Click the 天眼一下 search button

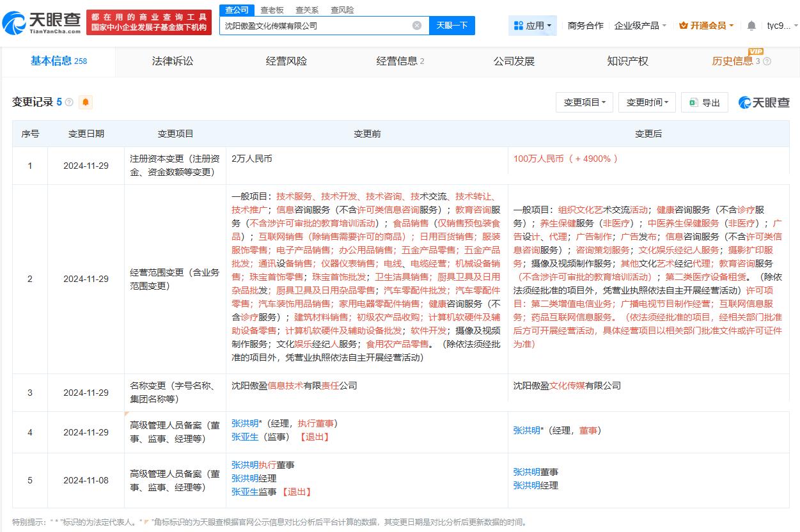tap(451, 26)
